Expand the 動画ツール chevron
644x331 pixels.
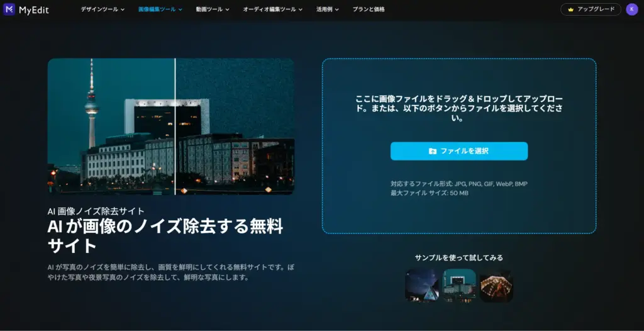coord(227,9)
